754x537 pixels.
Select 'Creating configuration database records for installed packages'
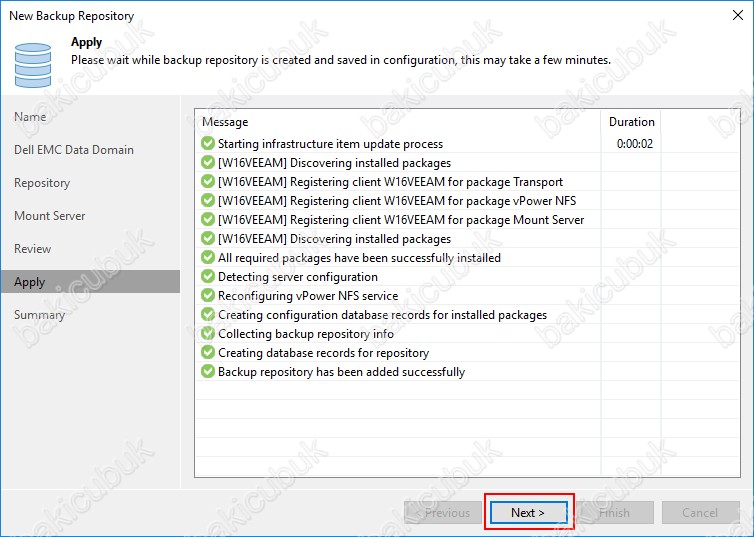(382, 315)
